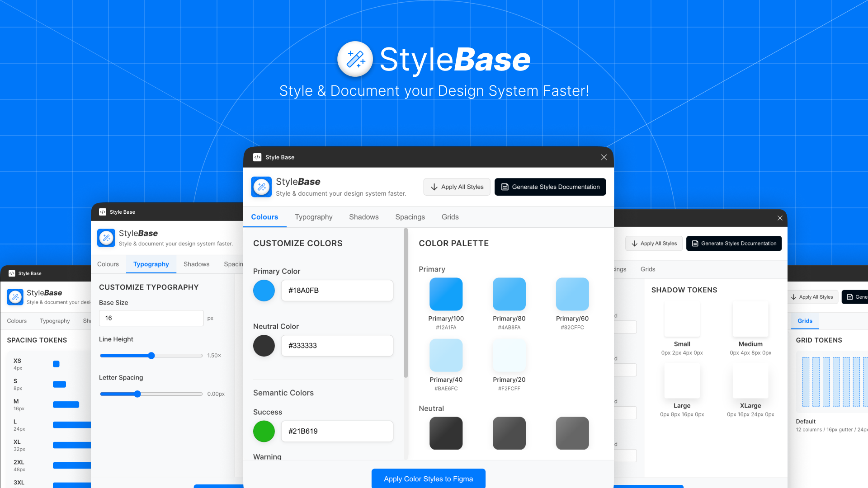Click the Small shadow token preview
This screenshot has height=488, width=868.
[682, 319]
